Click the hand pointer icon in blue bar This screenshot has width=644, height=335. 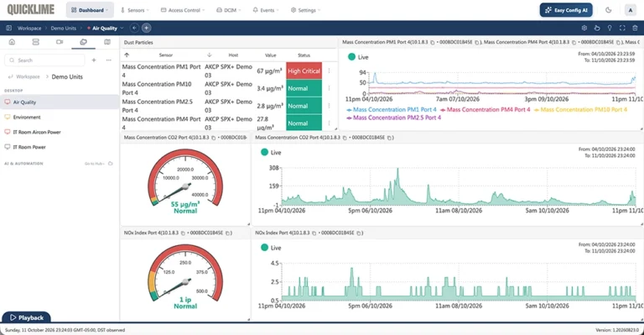tap(597, 28)
